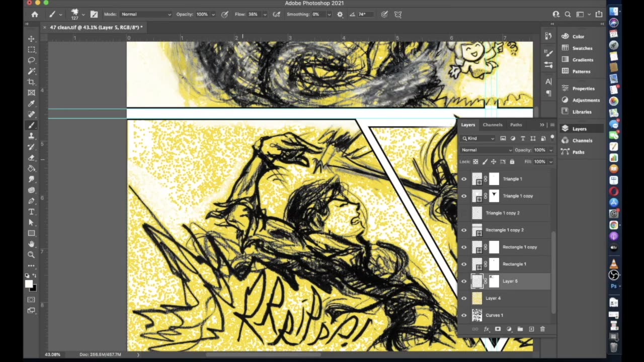Select the Clone Stamp tool
The width and height of the screenshot is (644, 362).
point(31,136)
